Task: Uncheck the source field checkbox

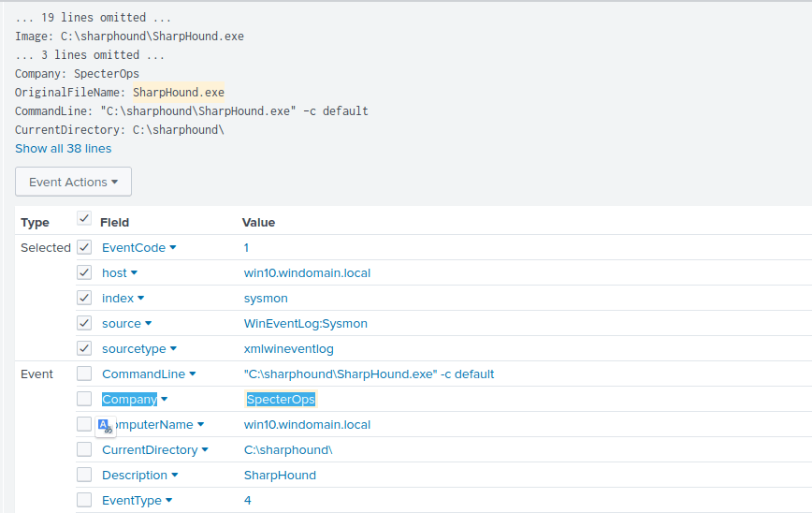Action: click(x=84, y=324)
